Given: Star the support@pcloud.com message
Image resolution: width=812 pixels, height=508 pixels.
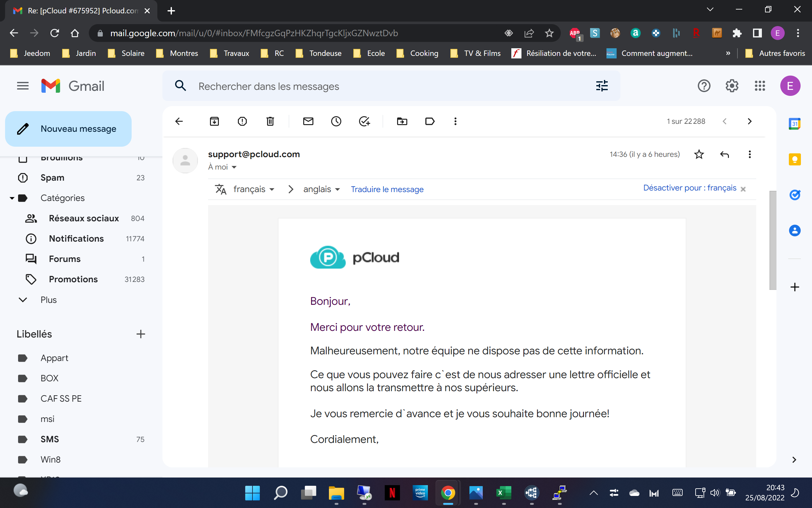Looking at the screenshot, I should coord(699,154).
